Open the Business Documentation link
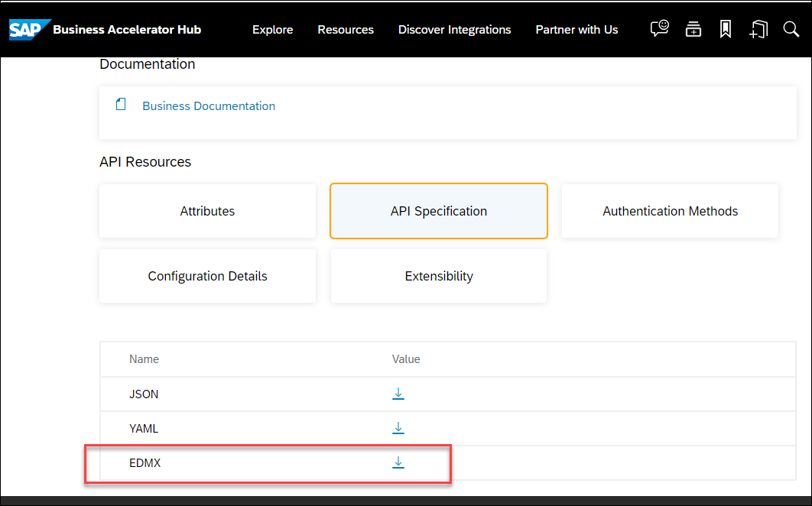This screenshot has width=812, height=506. (209, 105)
